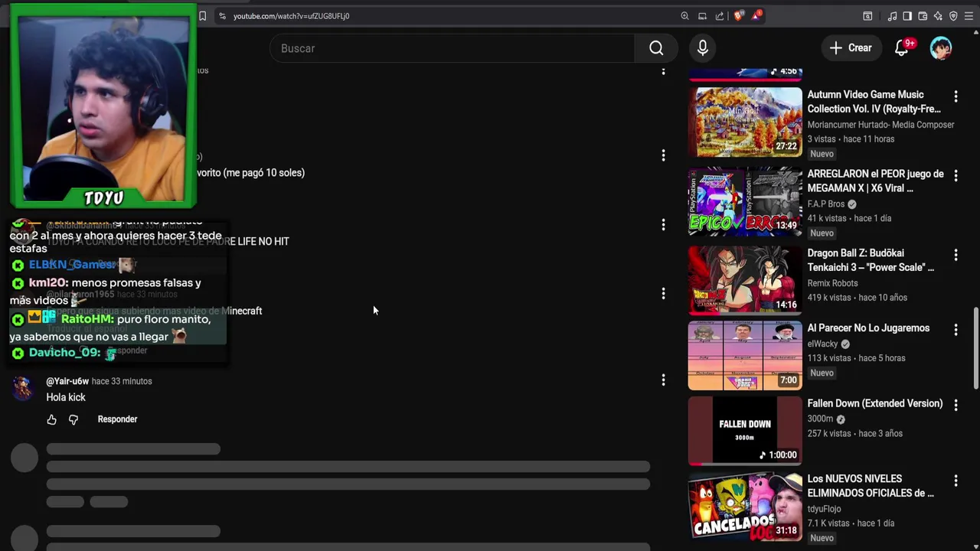
Task: Open 'Dragon Ball Z: Budōkai Tenkaichi 3' title
Action: coord(871,260)
